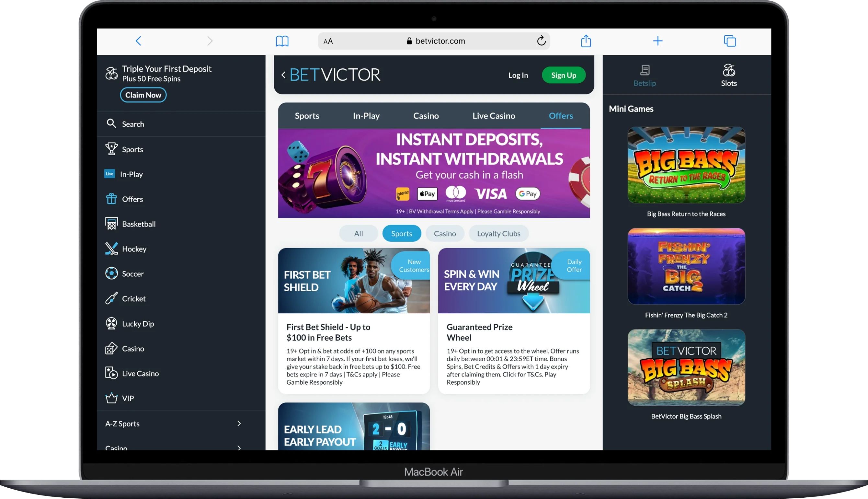Viewport: 868px width, 499px height.
Task: Select the Cricket bat icon
Action: tap(111, 298)
